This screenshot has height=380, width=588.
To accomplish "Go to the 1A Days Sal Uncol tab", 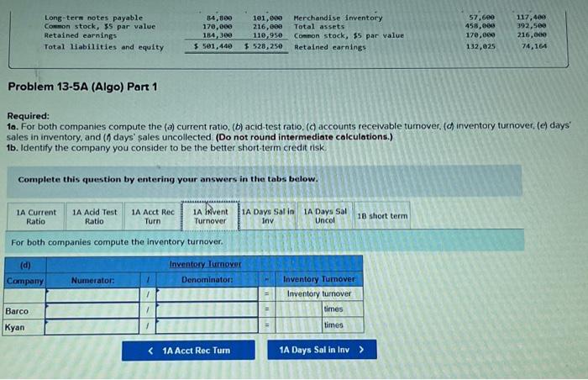I will [x=325, y=216].
